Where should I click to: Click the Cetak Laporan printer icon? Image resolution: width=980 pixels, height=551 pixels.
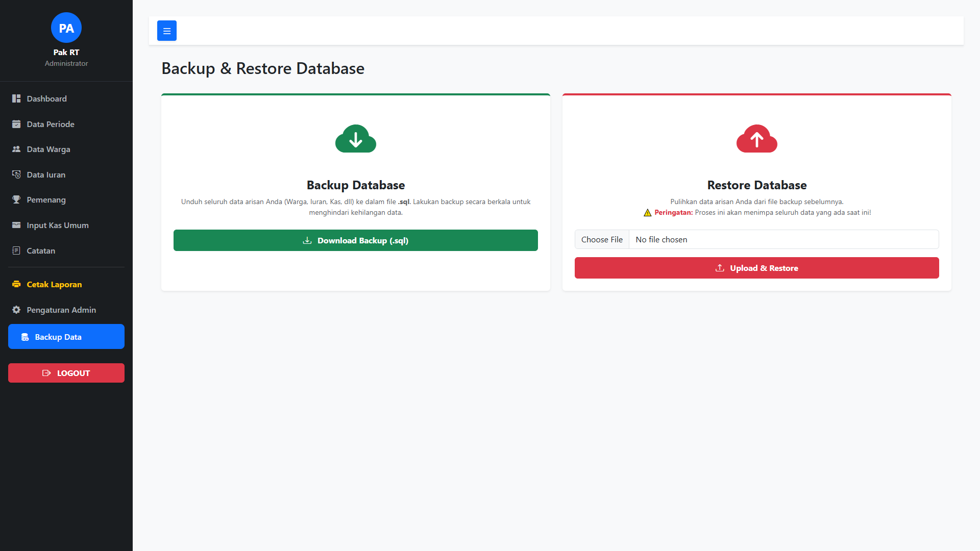(x=16, y=284)
